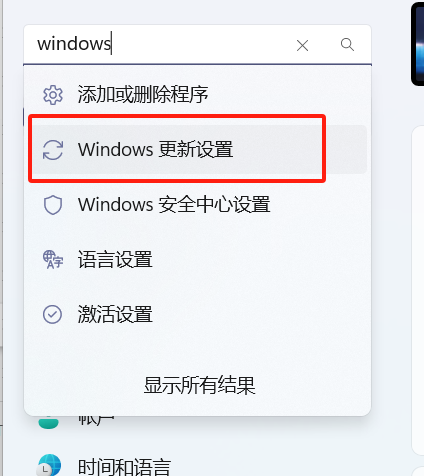The width and height of the screenshot is (424, 476).
Task: Click the gear icon beside 添加或删除程序
Action: (53, 95)
